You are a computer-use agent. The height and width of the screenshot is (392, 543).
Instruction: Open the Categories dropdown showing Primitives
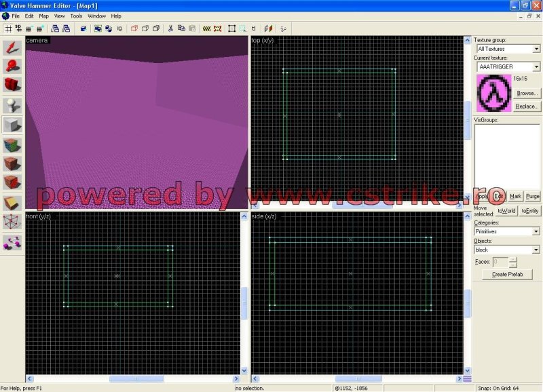[536, 231]
